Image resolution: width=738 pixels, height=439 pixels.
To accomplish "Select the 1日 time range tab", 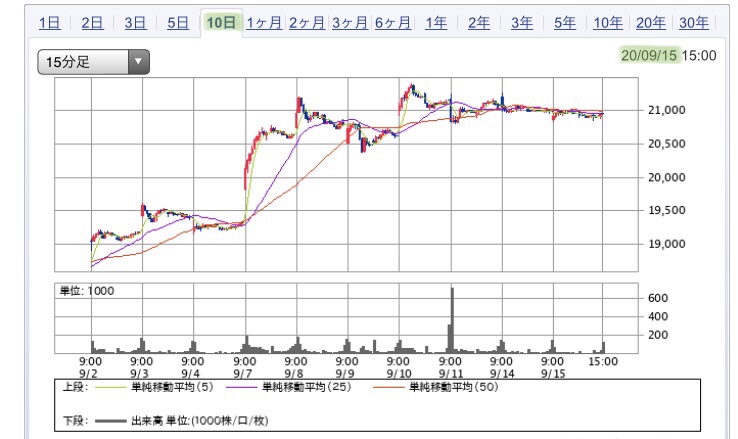I will click(x=49, y=23).
